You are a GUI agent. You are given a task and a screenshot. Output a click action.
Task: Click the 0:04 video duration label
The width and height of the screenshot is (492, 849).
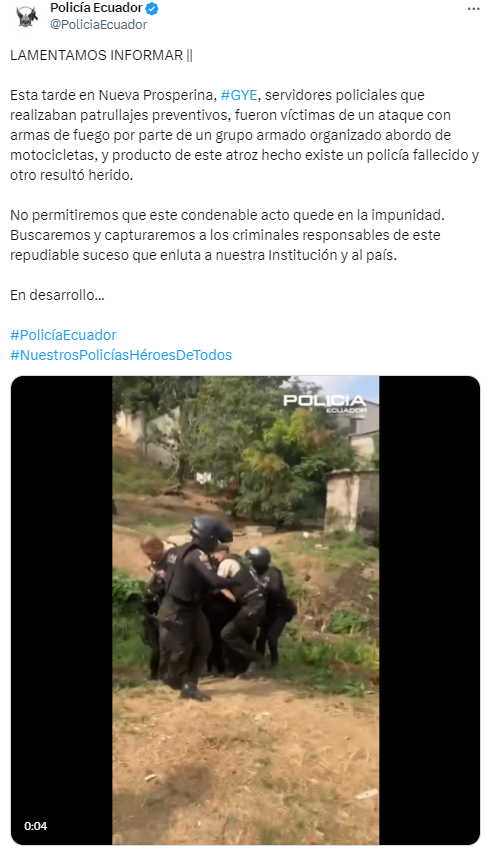click(x=36, y=826)
